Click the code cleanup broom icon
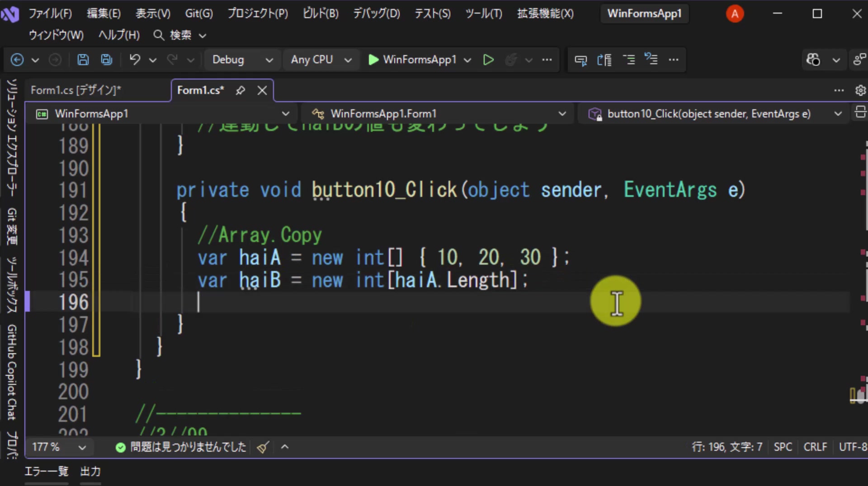Viewport: 868px width, 486px height. [263, 447]
